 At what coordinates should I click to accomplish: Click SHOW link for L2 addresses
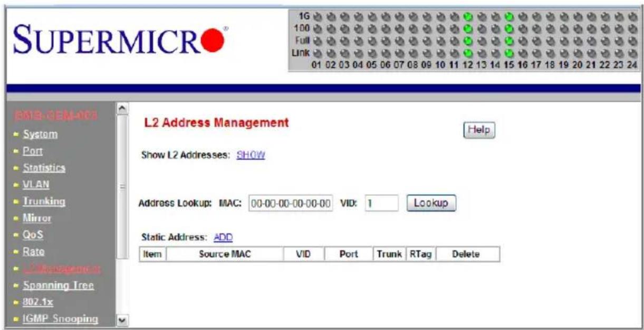coord(251,156)
